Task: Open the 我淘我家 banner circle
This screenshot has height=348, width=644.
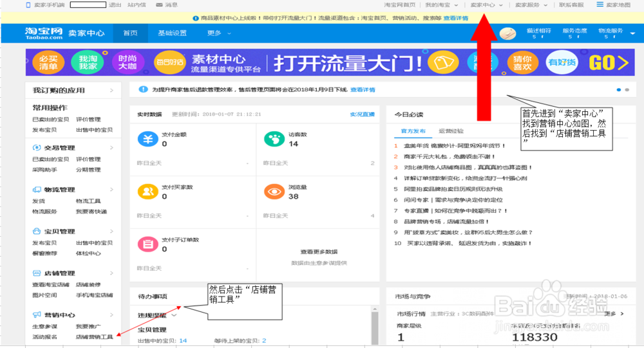Action: [88, 62]
